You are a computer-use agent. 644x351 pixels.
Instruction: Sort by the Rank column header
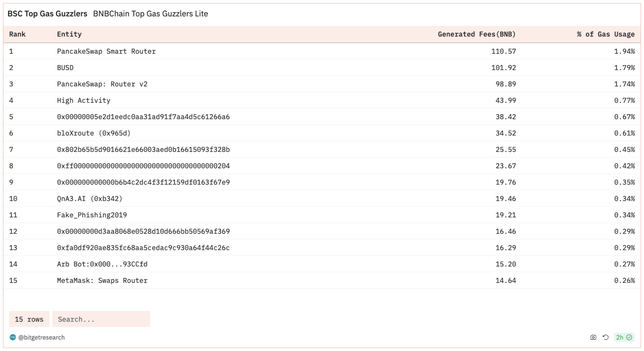tap(17, 34)
